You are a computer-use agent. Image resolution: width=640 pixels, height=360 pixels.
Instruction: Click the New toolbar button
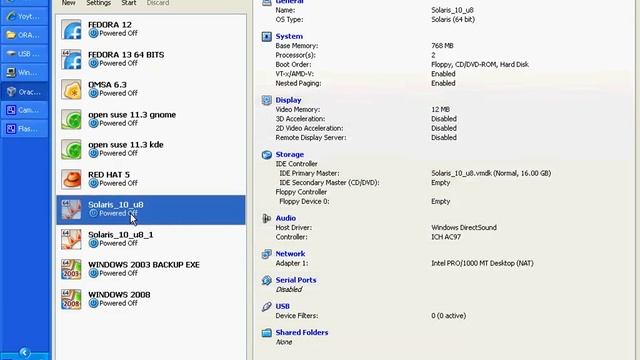[x=69, y=3]
